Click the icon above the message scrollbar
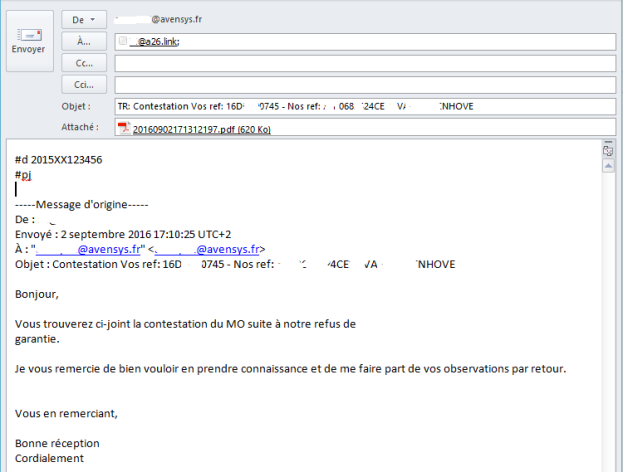The width and height of the screenshot is (623, 472). tap(608, 151)
